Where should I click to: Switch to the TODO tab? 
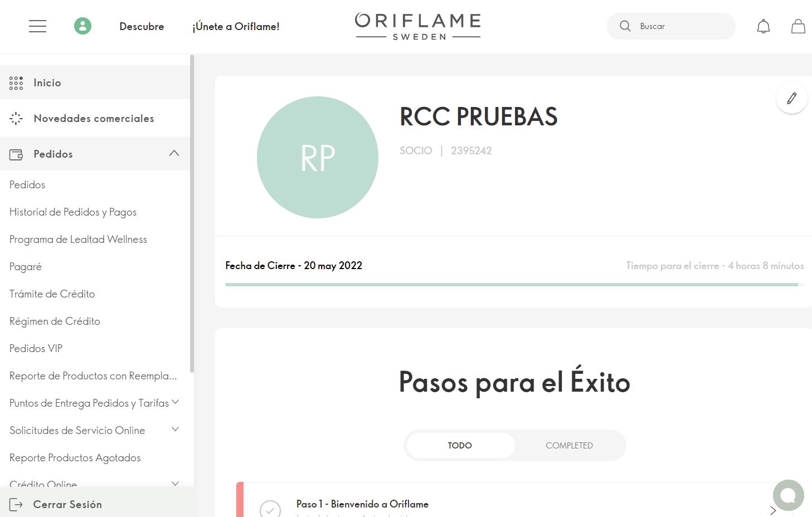coord(460,446)
